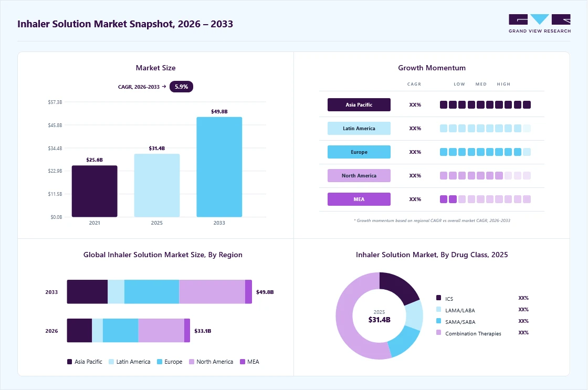Click the Latin America region pill
The width and height of the screenshot is (588, 390).
(359, 128)
